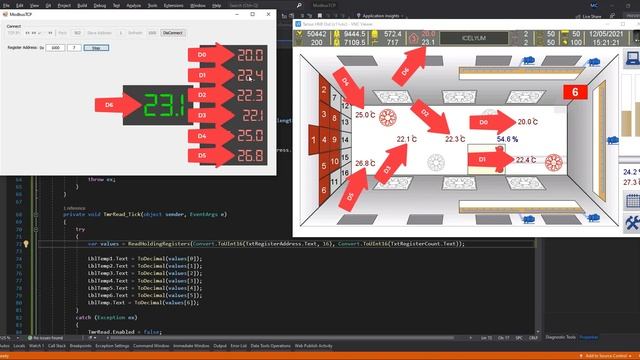640x360 pixels.
Task: Click the 22.1 reading in ModbusTCP
Action: tap(253, 116)
